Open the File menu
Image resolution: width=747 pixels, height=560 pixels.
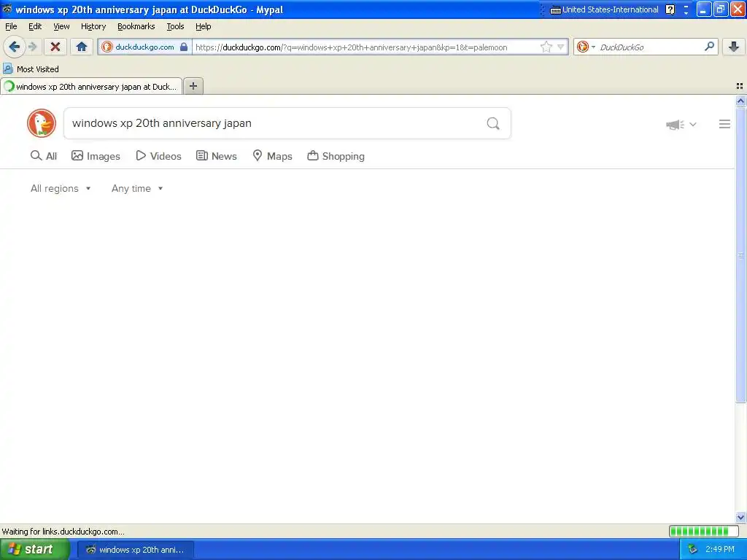tap(11, 26)
